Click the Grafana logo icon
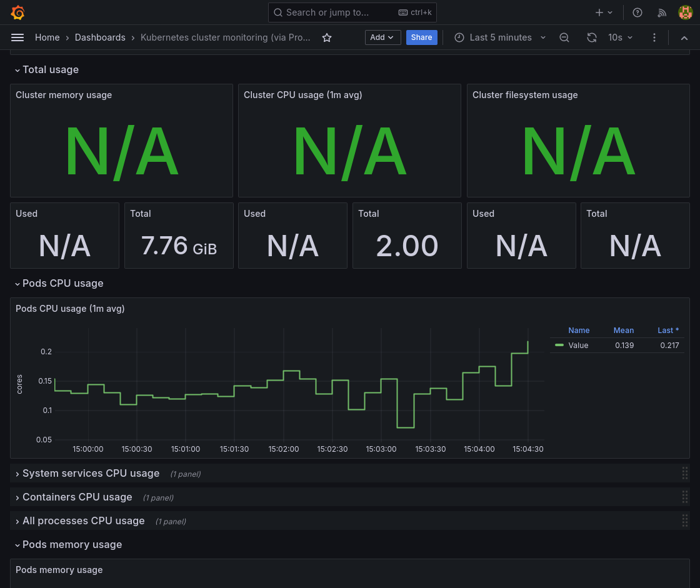The height and width of the screenshot is (588, 700). (x=17, y=12)
